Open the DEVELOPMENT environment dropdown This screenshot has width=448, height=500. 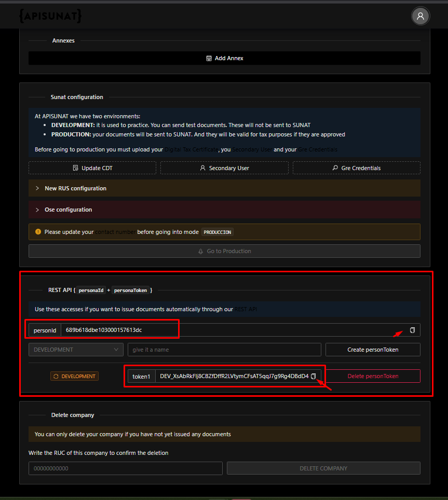click(76, 350)
